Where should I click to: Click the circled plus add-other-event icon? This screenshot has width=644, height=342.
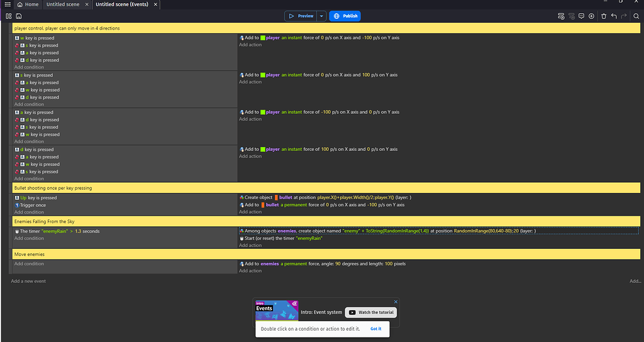point(592,16)
